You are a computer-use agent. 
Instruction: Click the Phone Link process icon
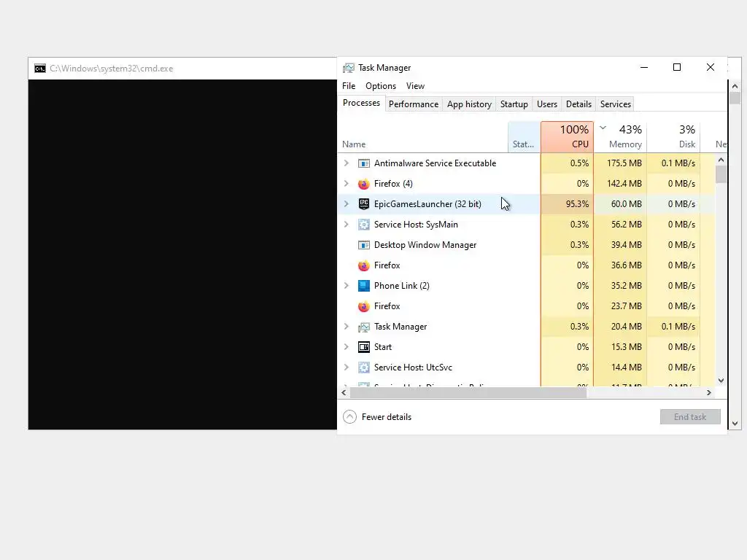coord(363,286)
